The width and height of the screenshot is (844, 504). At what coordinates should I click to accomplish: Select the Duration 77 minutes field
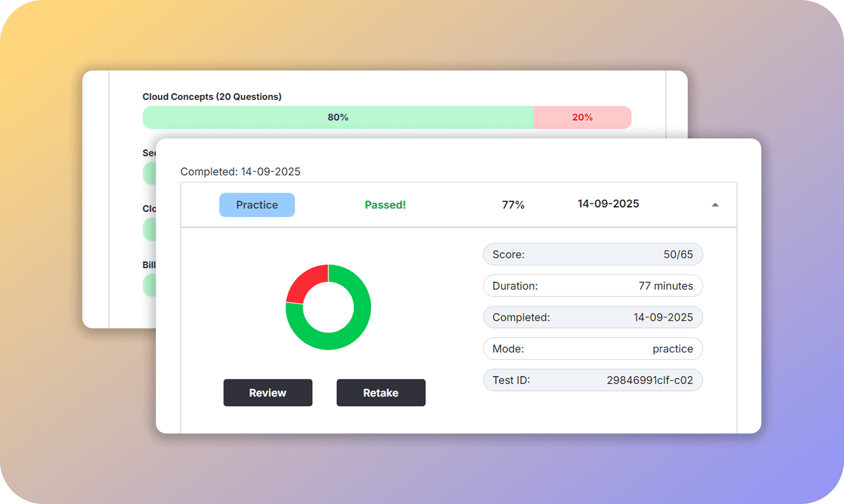pos(593,286)
